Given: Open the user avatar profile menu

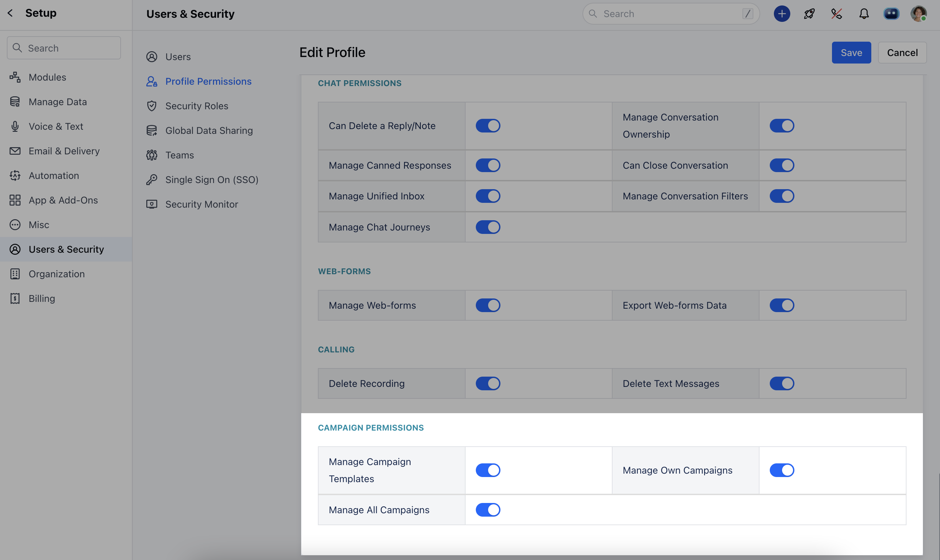Looking at the screenshot, I should pos(918,14).
